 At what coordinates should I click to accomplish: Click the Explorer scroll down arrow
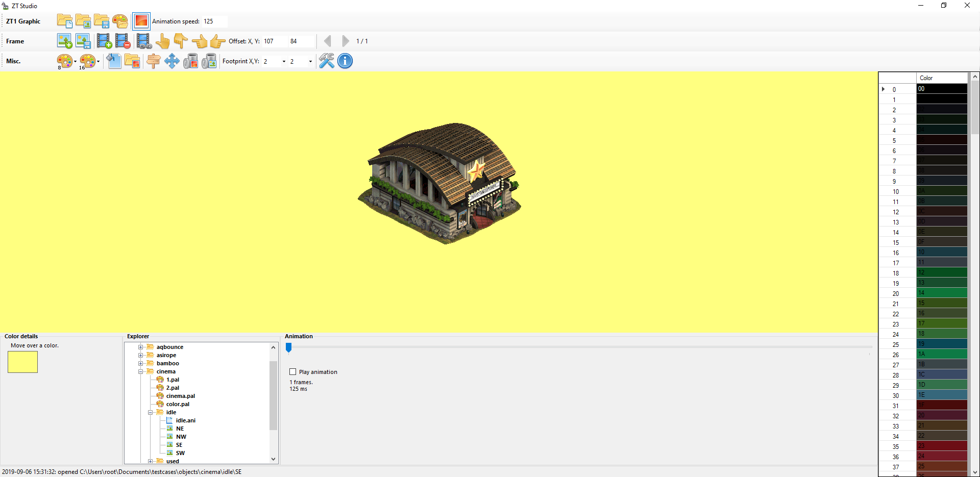coord(273,459)
